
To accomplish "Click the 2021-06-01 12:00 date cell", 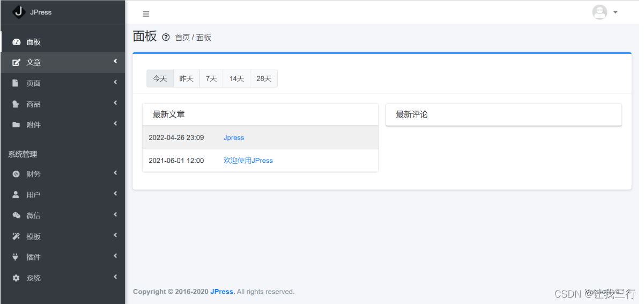I will (176, 161).
